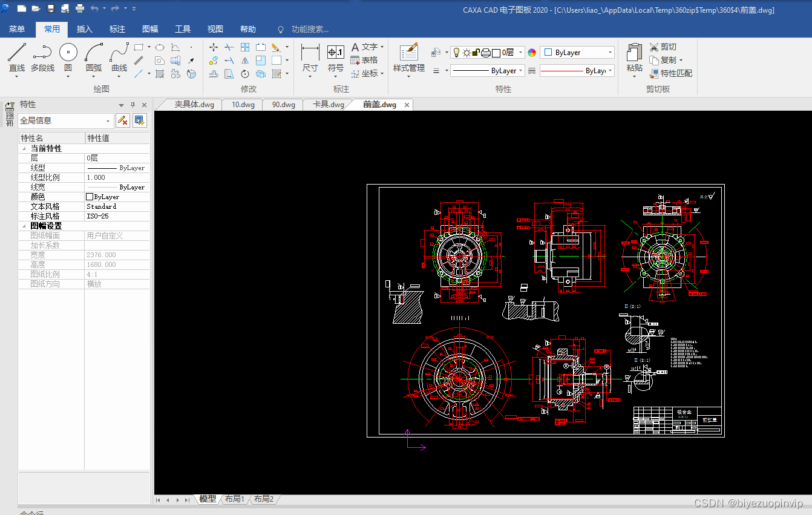Select the 多段线 polyline tool
This screenshot has height=515, width=812.
coord(42,59)
